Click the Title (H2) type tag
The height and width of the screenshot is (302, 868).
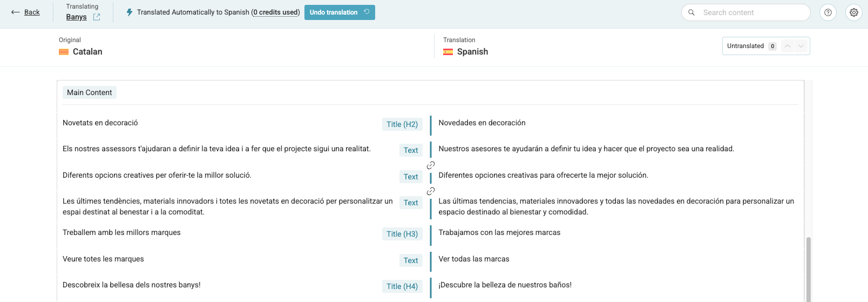[x=402, y=124]
